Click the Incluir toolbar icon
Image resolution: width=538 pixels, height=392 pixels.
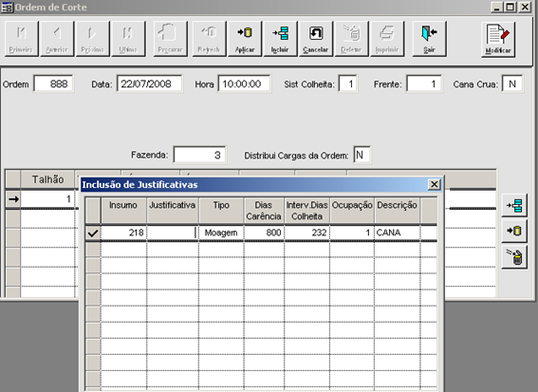coord(280,39)
